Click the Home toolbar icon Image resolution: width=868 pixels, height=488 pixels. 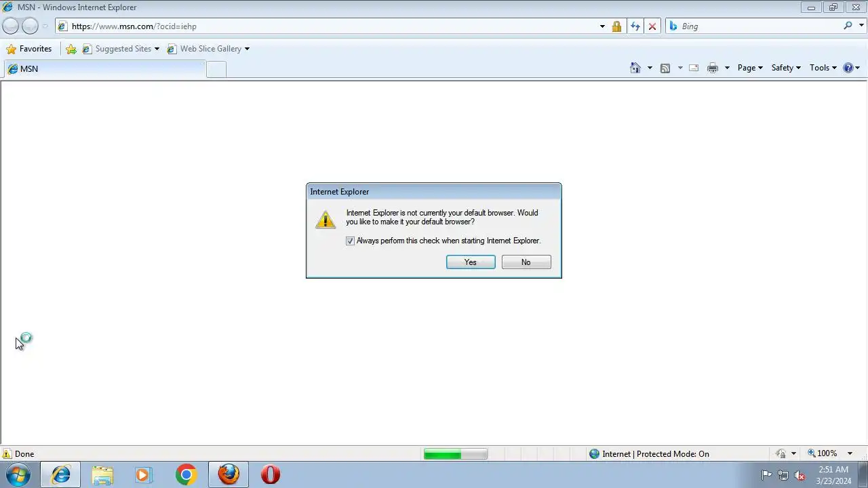pos(635,68)
